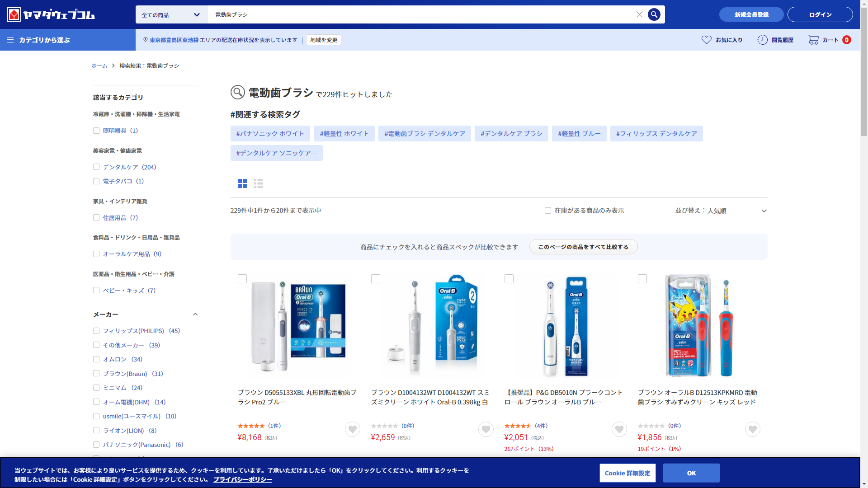This screenshot has width=868, height=488.
Task: Favorite the Braun Pro2 toothbrush with heart
Action: click(x=352, y=429)
